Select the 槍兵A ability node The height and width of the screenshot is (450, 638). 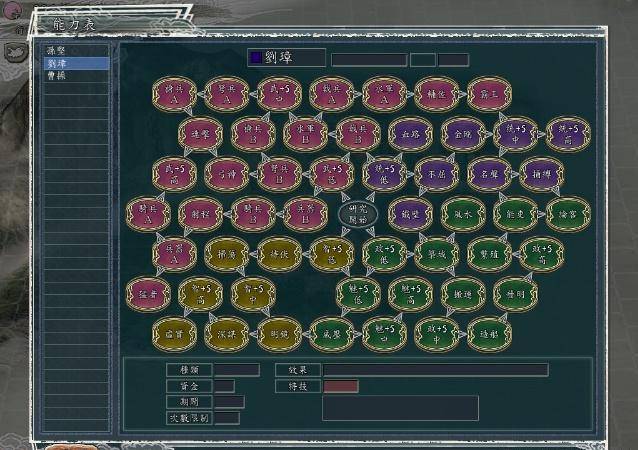174,94
